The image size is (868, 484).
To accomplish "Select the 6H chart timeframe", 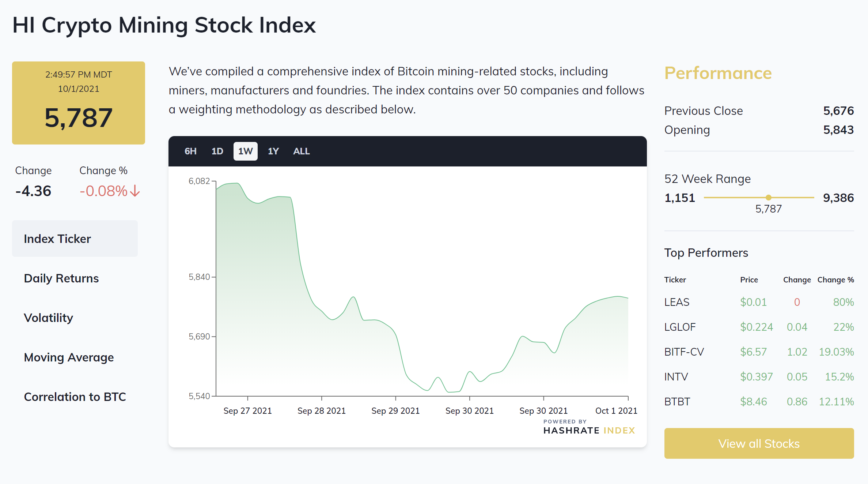I will click(x=190, y=151).
